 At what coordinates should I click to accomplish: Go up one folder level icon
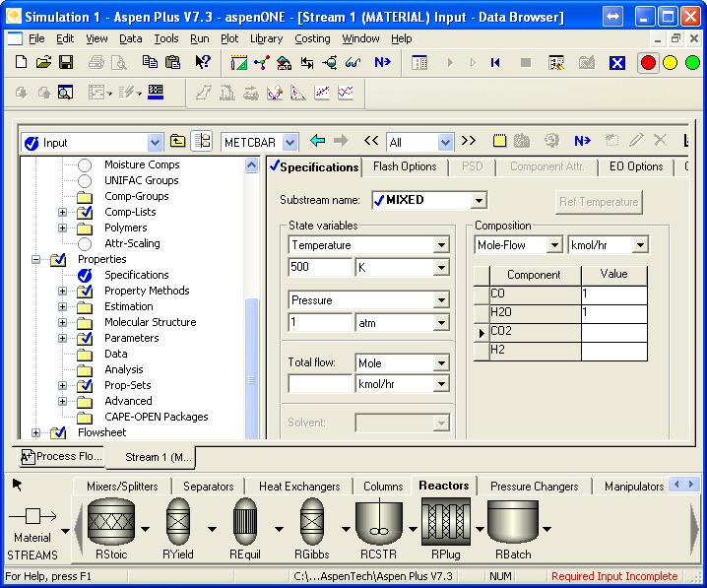point(177,142)
